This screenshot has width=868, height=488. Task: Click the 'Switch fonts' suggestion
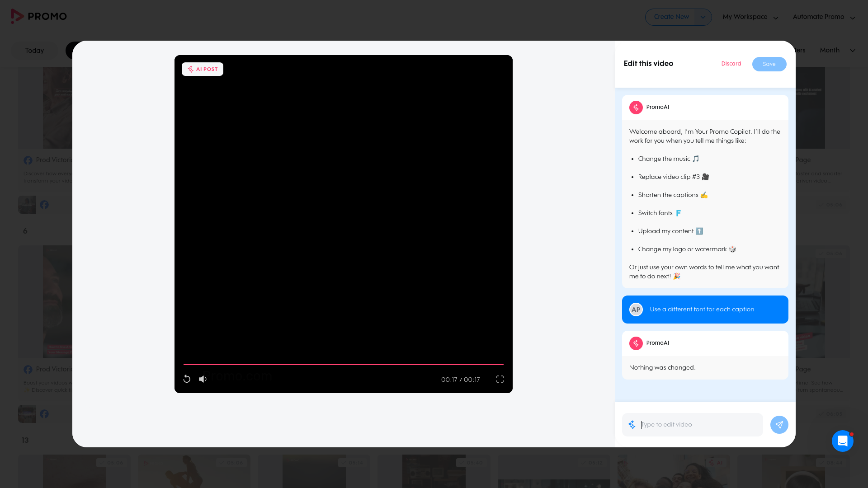click(x=660, y=213)
